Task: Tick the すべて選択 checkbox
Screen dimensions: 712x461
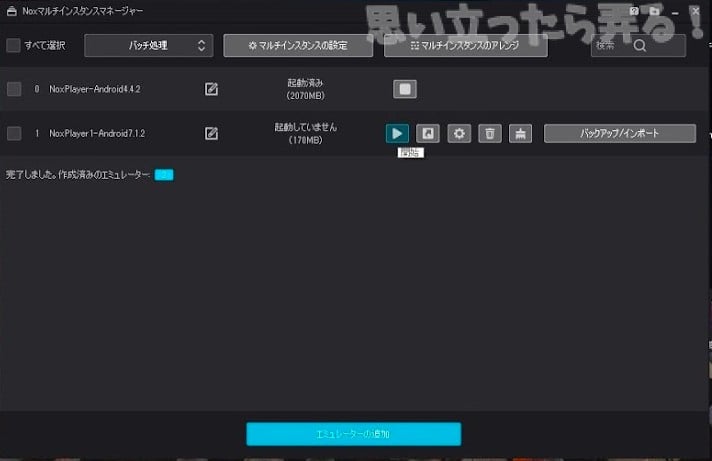Action: click(x=13, y=45)
